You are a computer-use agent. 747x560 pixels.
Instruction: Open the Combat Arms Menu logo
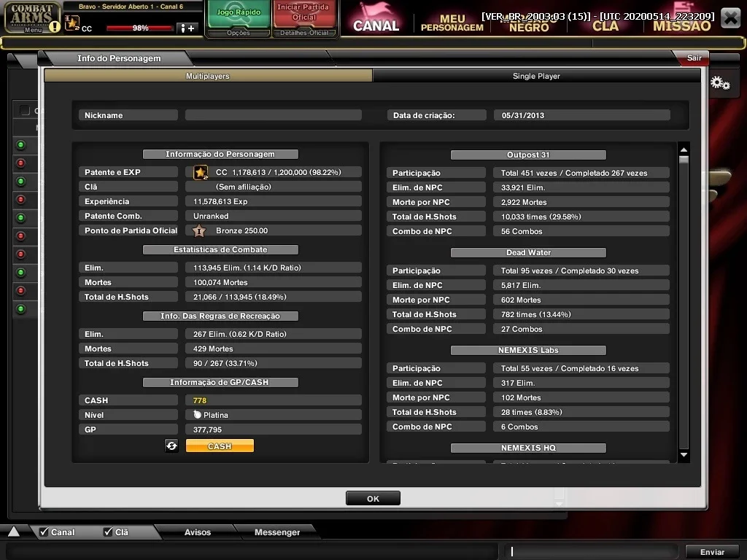click(31, 17)
